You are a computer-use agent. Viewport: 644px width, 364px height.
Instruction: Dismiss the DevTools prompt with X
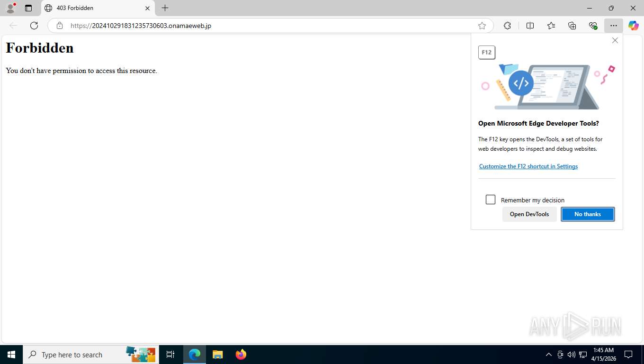coord(615,40)
